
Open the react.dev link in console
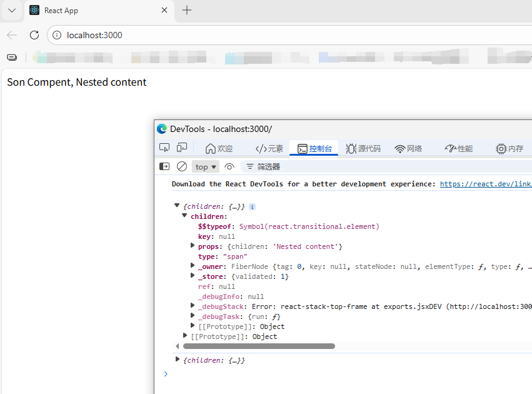point(485,184)
